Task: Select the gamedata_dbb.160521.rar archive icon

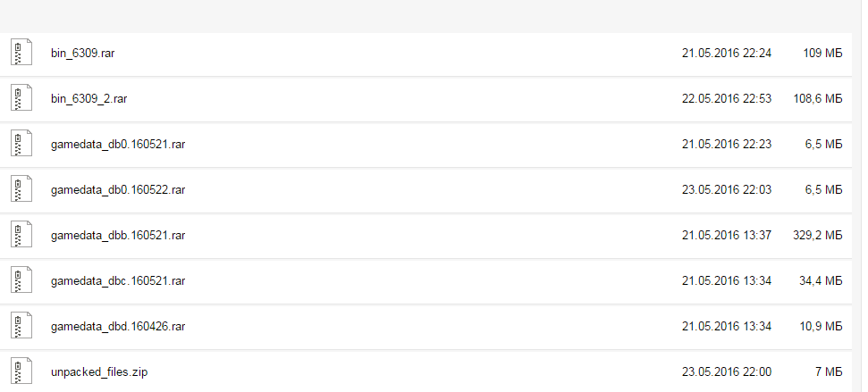Action: coord(21,235)
